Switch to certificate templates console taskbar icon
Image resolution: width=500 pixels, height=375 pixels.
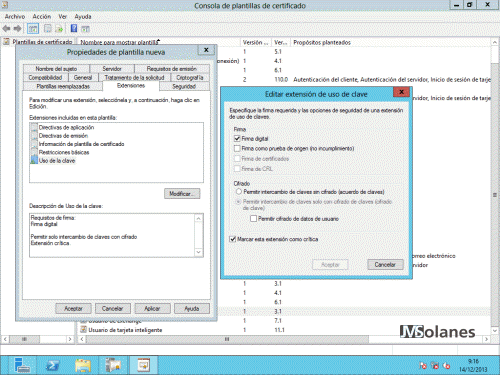(x=144, y=366)
